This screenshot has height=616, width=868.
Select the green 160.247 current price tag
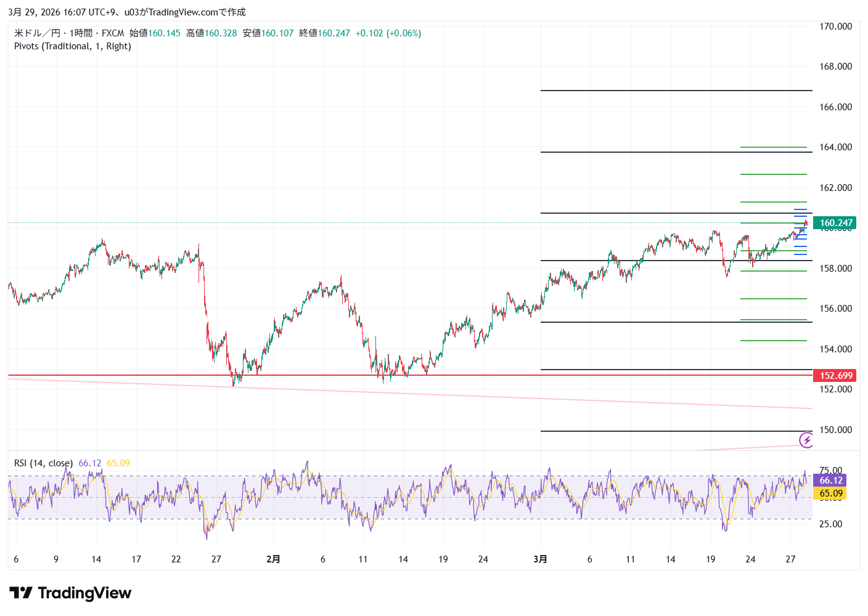(x=835, y=223)
